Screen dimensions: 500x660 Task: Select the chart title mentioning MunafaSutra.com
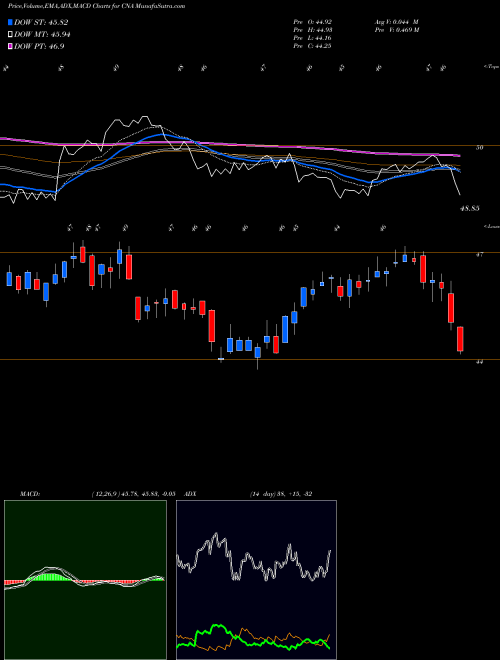[96, 6]
